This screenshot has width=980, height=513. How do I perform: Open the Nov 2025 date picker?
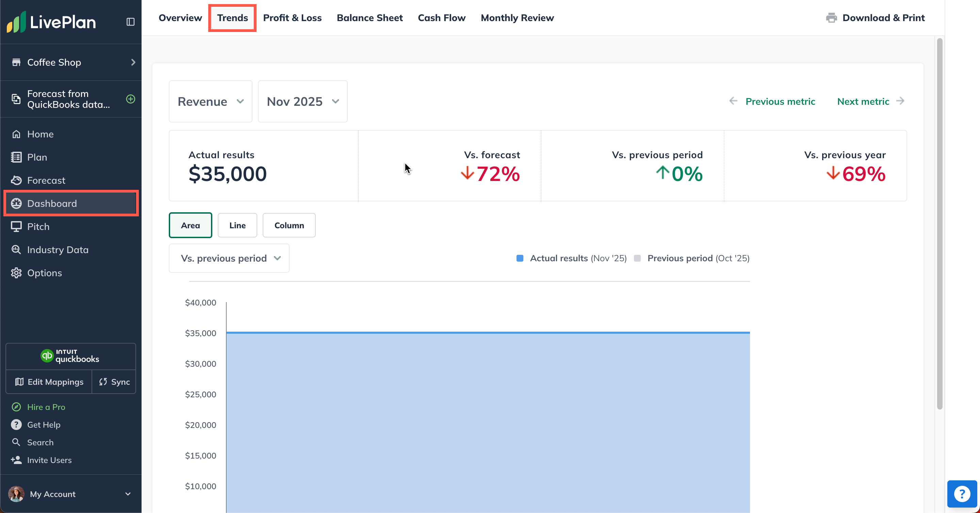[x=302, y=101]
